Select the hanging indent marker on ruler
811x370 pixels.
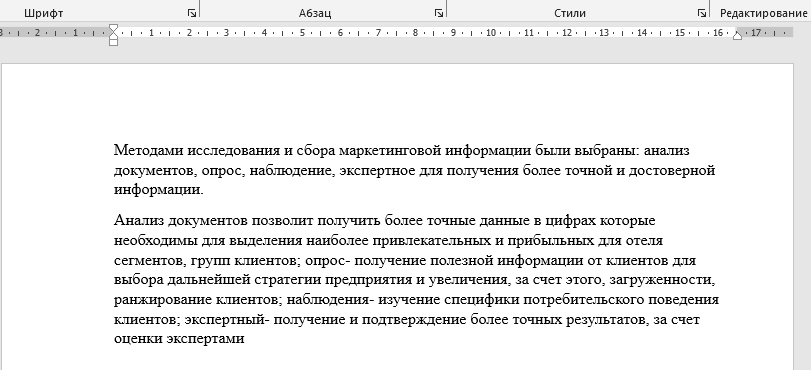click(114, 35)
